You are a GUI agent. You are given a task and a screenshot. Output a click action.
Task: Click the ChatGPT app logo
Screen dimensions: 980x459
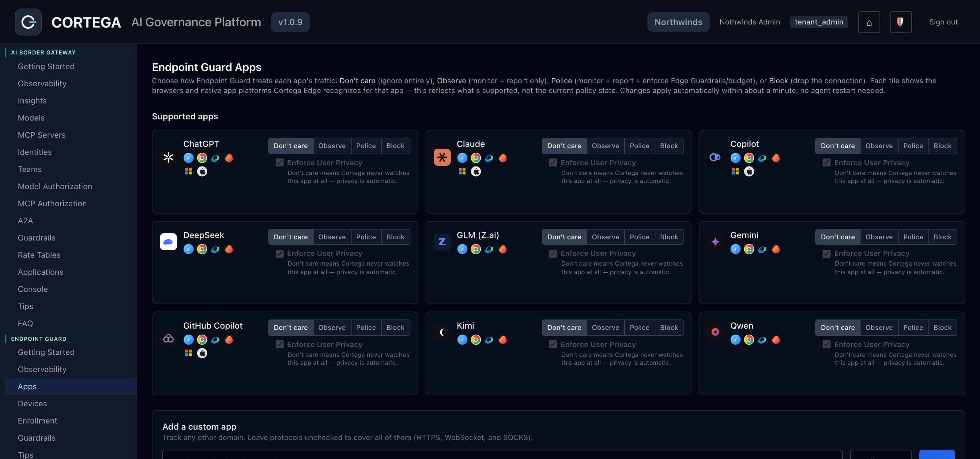point(168,157)
